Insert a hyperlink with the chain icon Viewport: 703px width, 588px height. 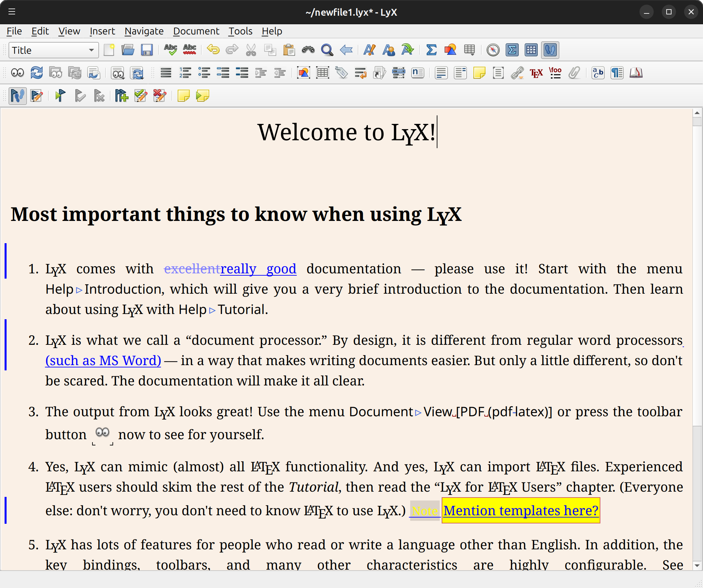[517, 73]
